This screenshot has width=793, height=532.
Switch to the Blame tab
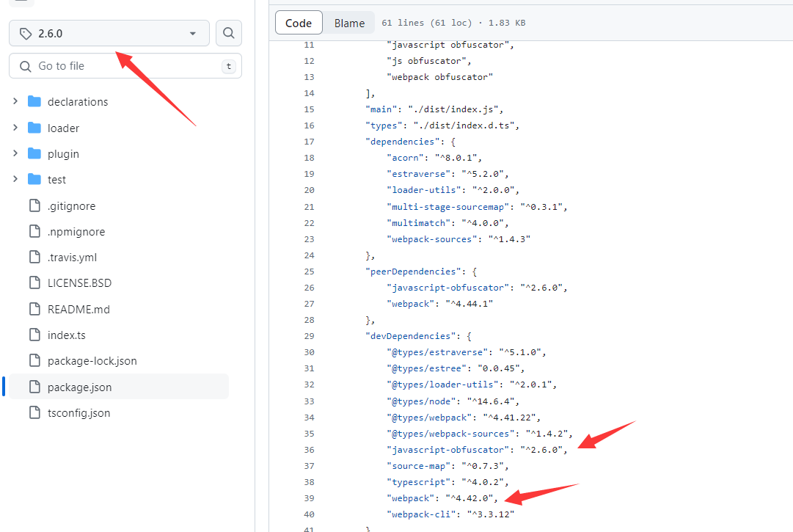pyautogui.click(x=349, y=22)
